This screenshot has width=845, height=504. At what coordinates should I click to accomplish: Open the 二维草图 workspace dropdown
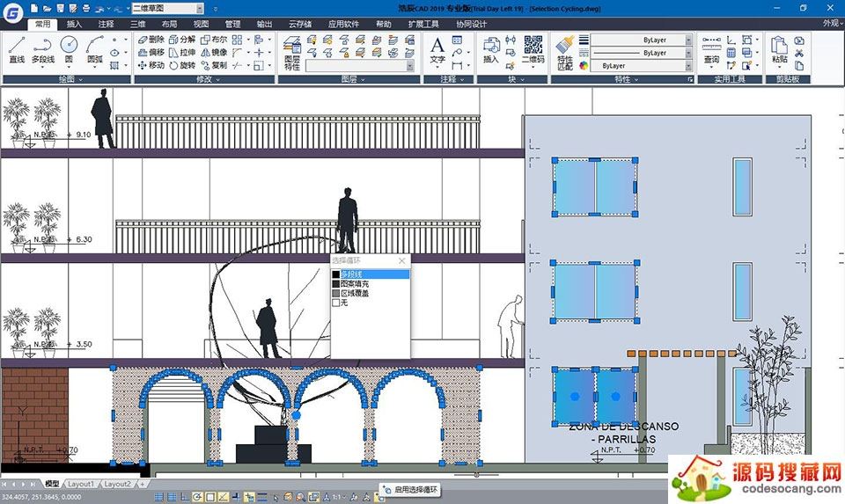click(156, 7)
